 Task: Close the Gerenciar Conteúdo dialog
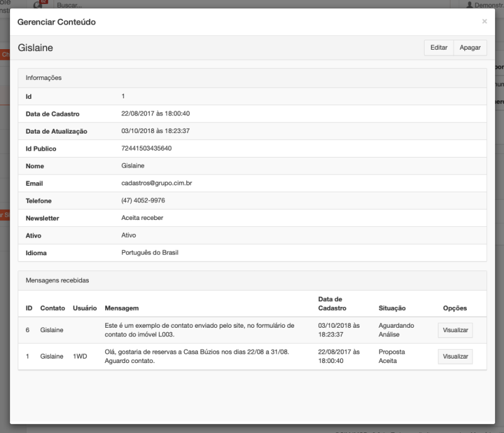[484, 21]
